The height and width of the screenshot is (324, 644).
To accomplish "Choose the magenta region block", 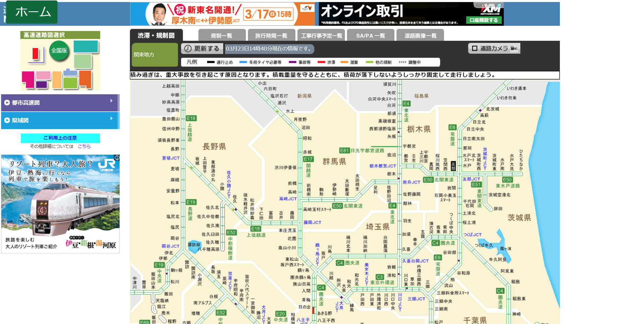I will tap(28, 80).
